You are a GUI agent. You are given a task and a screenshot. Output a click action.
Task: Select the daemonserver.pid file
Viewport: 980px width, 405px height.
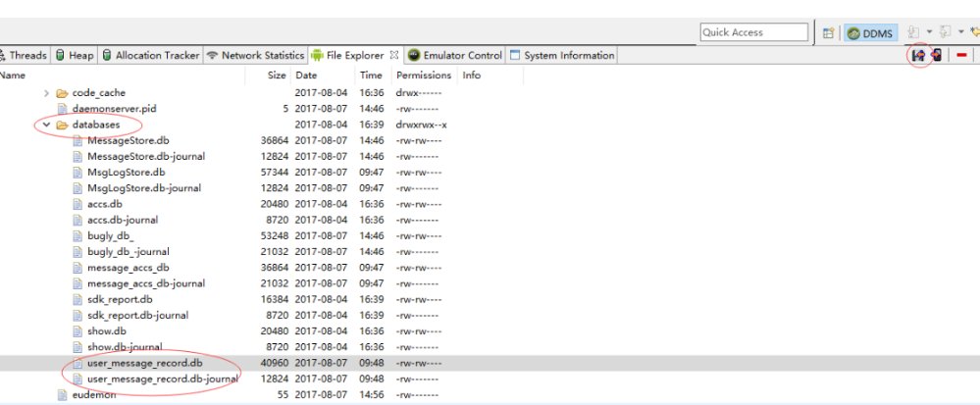115,109
